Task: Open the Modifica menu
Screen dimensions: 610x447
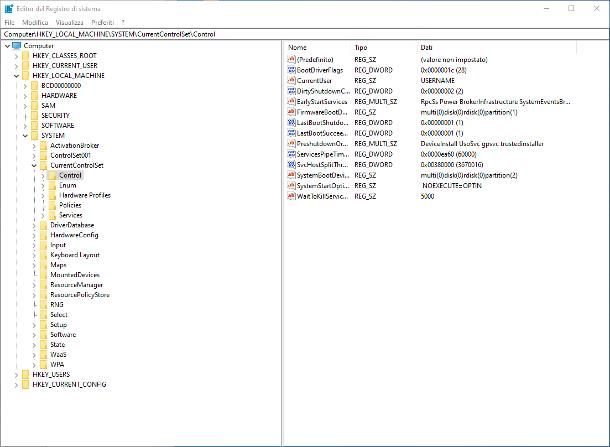Action: [35, 21]
